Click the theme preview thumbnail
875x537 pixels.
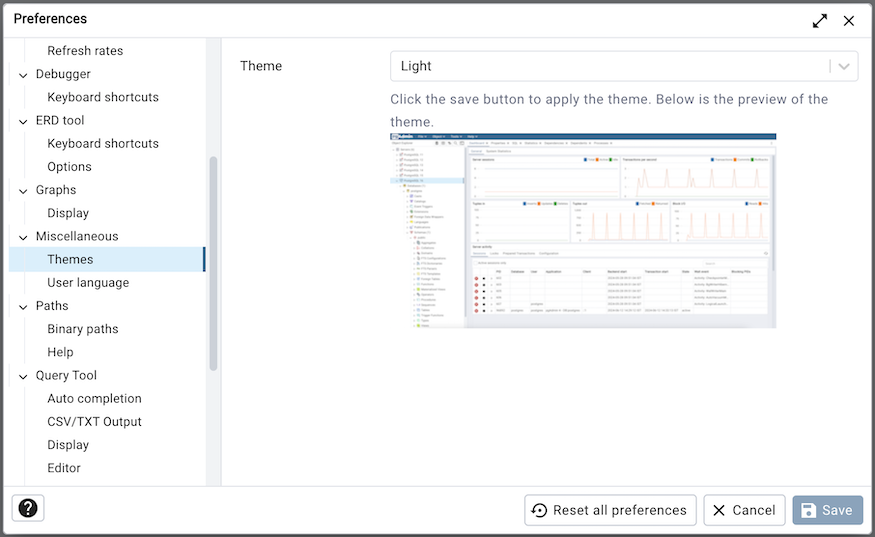click(582, 230)
